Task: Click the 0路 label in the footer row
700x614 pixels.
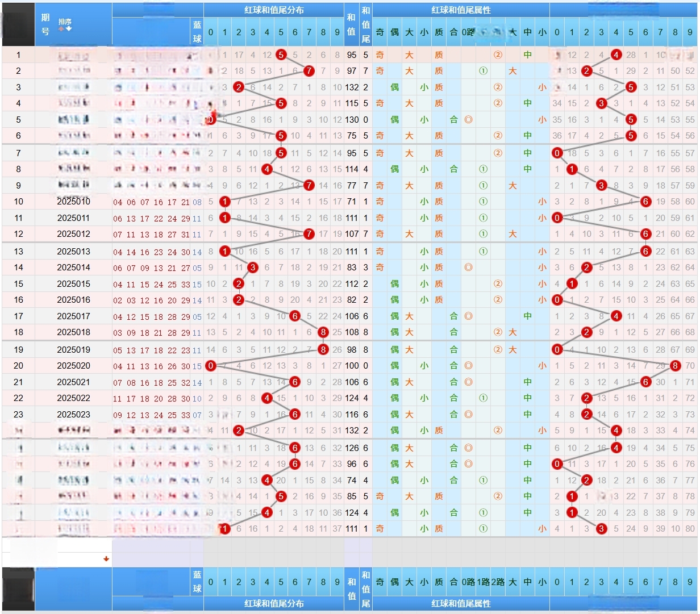Action: (468, 582)
